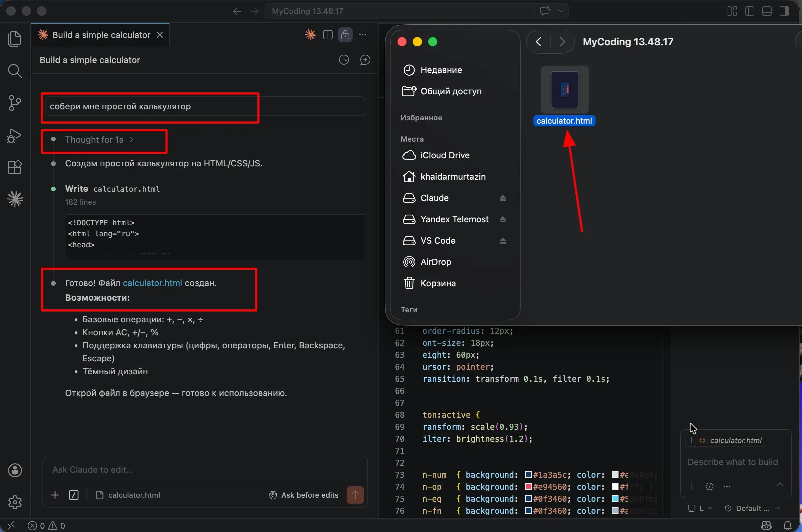802x532 pixels.
Task: Toggle the lock icon in the editor tab toolbar
Action: [345, 35]
